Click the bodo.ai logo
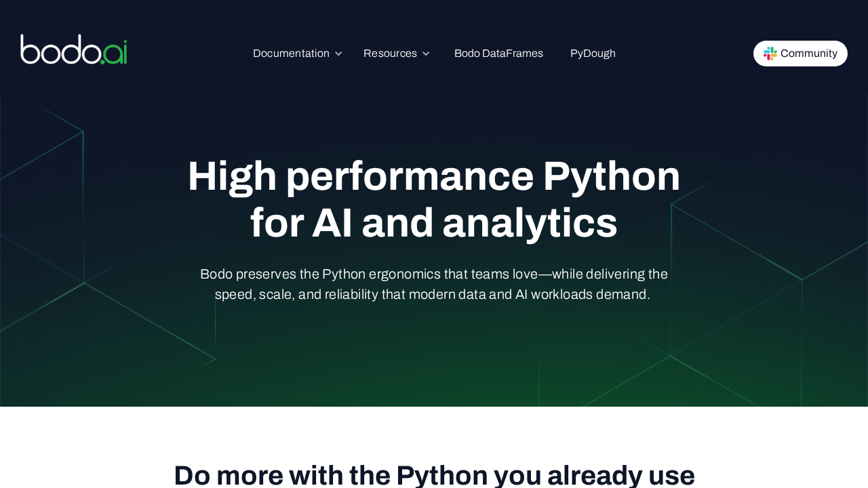 click(73, 49)
